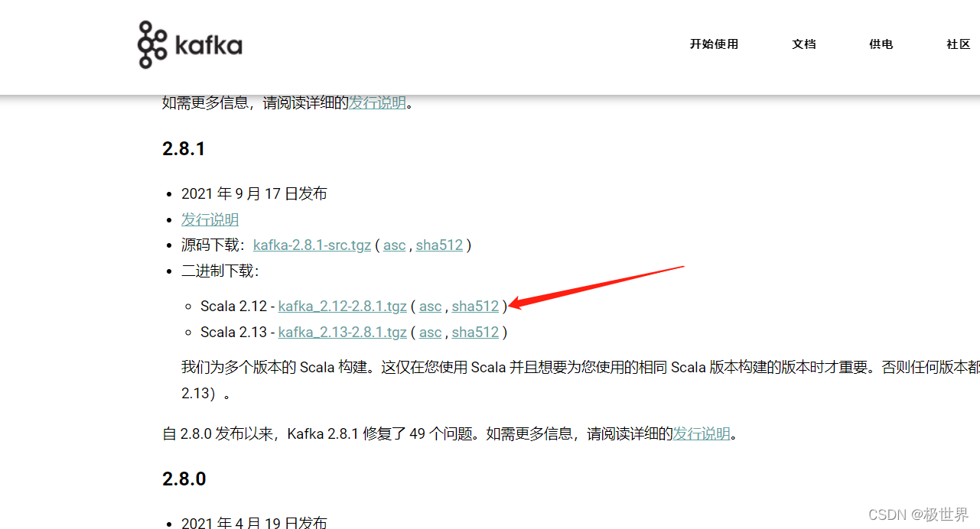Open asc signature for Scala 2.12 binary

431,307
